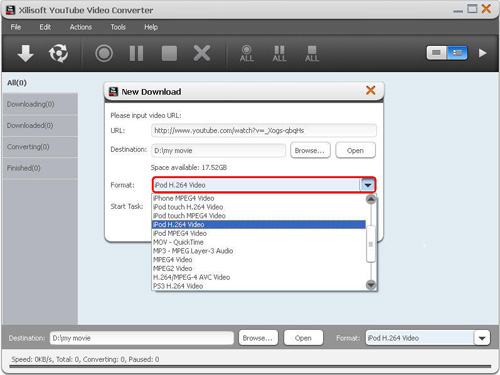This screenshot has height=375, width=500.
Task: Click the play arrow at toolbar right
Action: coord(483,53)
